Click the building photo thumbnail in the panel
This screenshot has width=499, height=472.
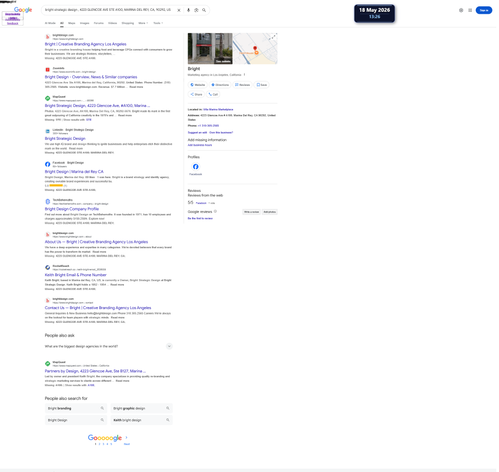(211, 49)
